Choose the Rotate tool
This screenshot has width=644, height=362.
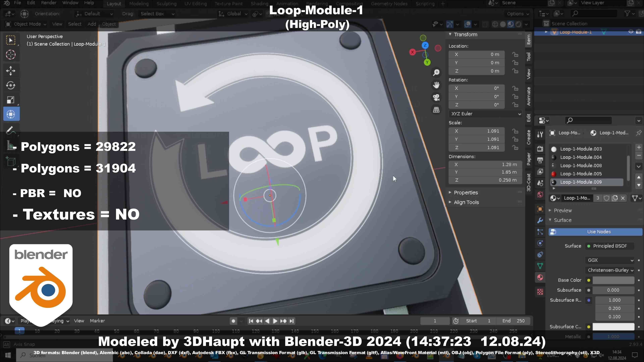[x=11, y=85]
